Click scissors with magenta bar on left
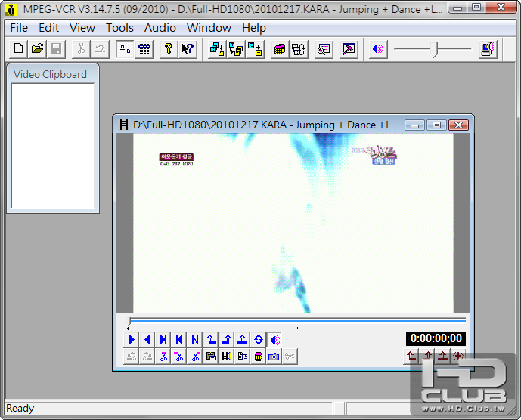The image size is (521, 420). pos(179,357)
